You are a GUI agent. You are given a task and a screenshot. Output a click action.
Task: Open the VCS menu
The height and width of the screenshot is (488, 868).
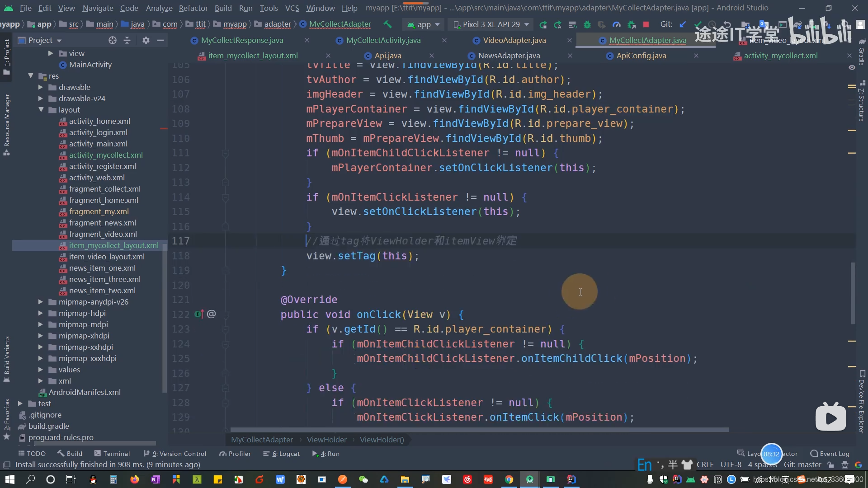click(x=292, y=8)
